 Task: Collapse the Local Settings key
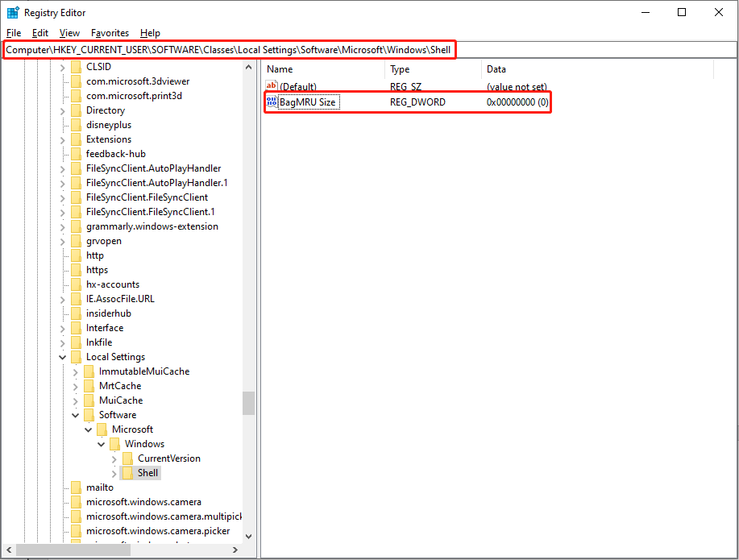62,357
